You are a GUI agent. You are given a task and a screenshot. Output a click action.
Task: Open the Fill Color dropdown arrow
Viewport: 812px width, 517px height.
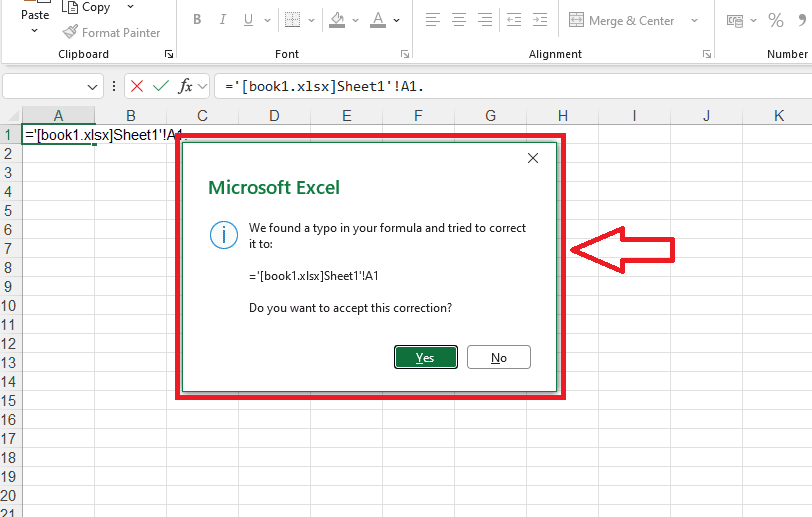pyautogui.click(x=355, y=20)
